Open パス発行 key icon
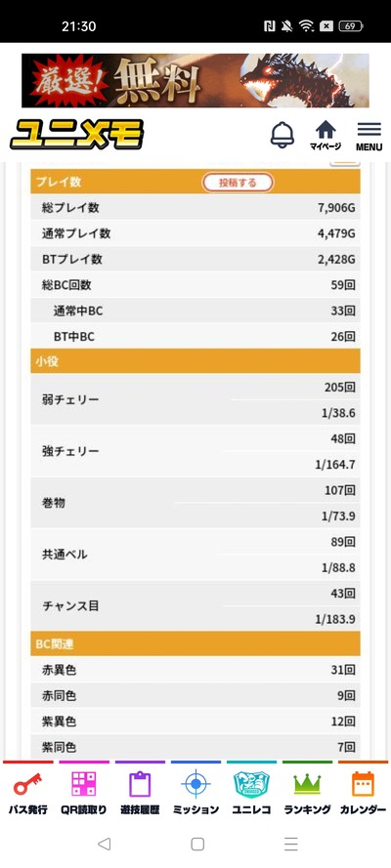 pos(28,792)
